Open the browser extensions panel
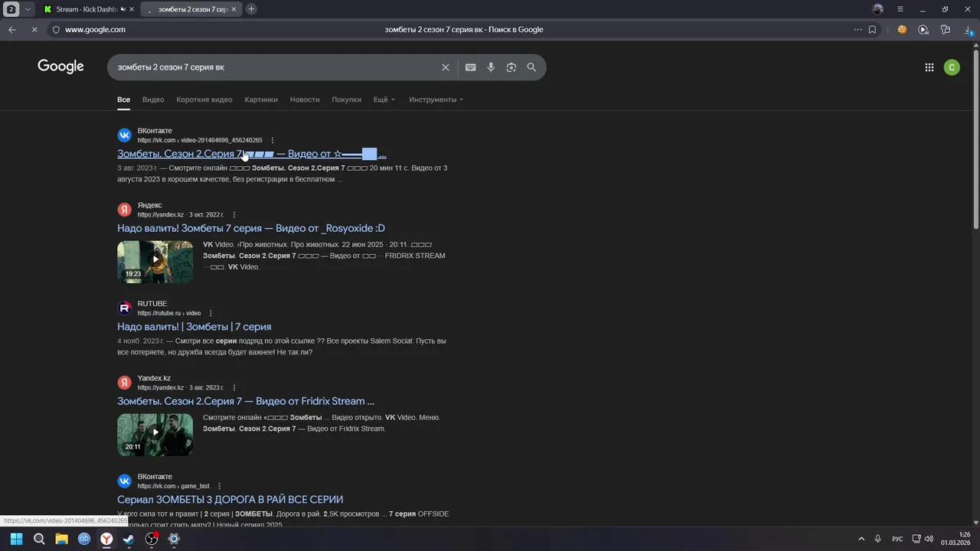This screenshot has height=551, width=980. [x=946, y=30]
